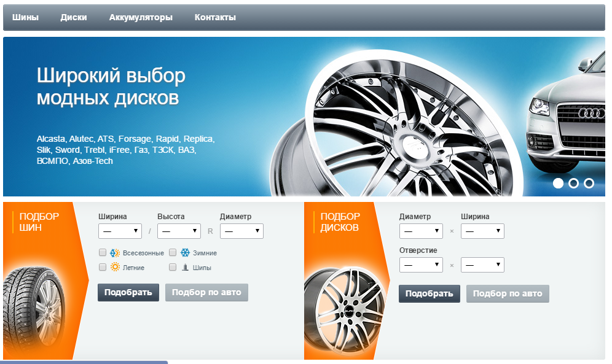
Task: Click the ПОДБОР ДИСКОВ heading
Action: coord(340,222)
